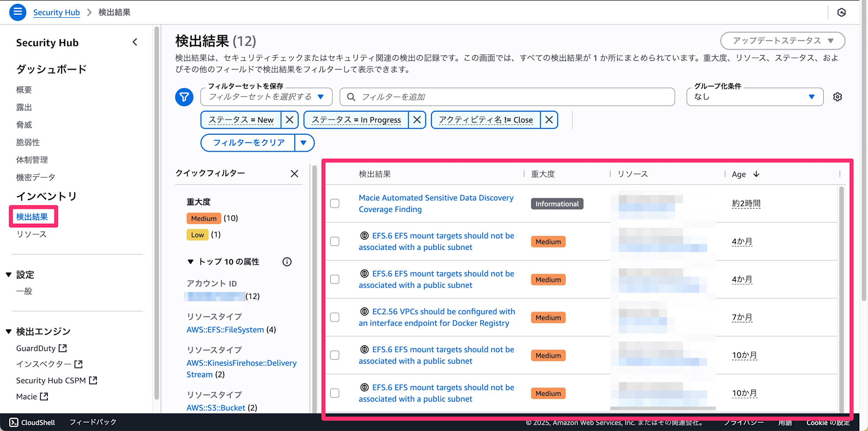
Task: Click the 7か月 age value
Action: (x=742, y=317)
